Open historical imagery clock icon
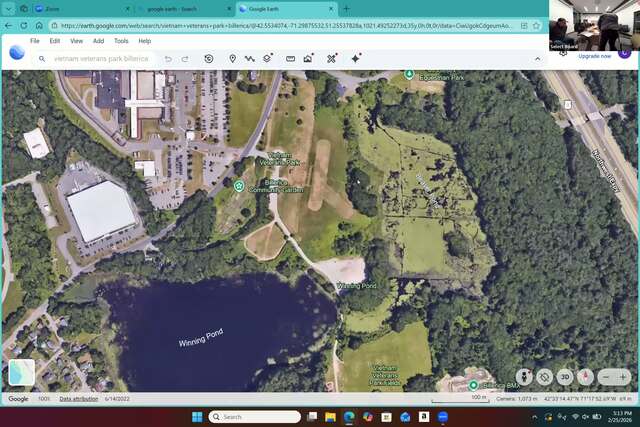Viewport: 640px width, 427px height. 208,59
